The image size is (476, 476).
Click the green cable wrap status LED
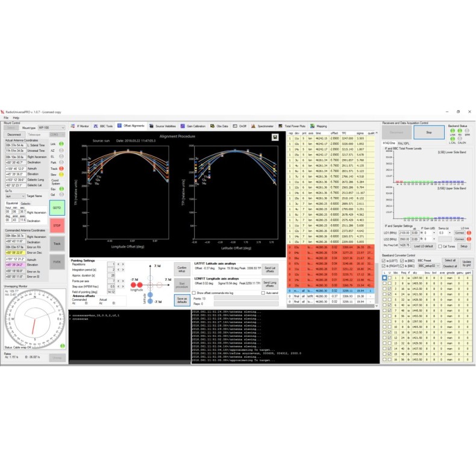click(x=62, y=346)
